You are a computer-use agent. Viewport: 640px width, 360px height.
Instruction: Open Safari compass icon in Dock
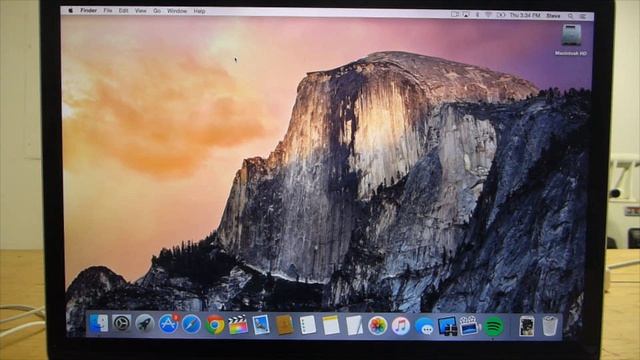191,325
